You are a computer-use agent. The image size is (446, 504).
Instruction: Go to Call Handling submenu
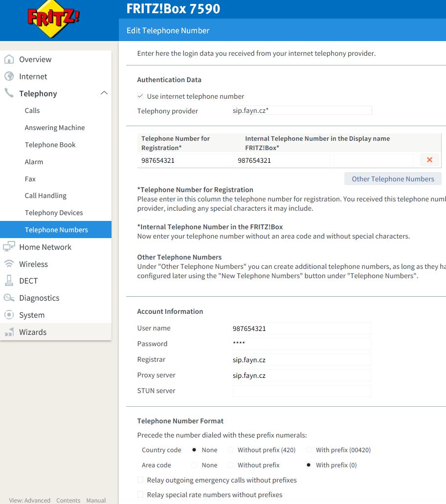coord(45,196)
